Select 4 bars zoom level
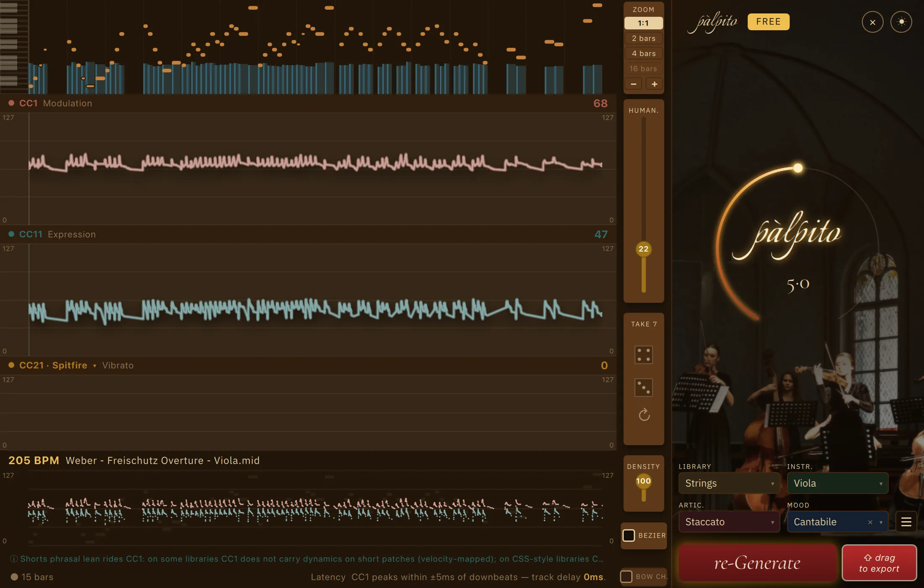Screen dimensions: 924x588 (x=643, y=53)
